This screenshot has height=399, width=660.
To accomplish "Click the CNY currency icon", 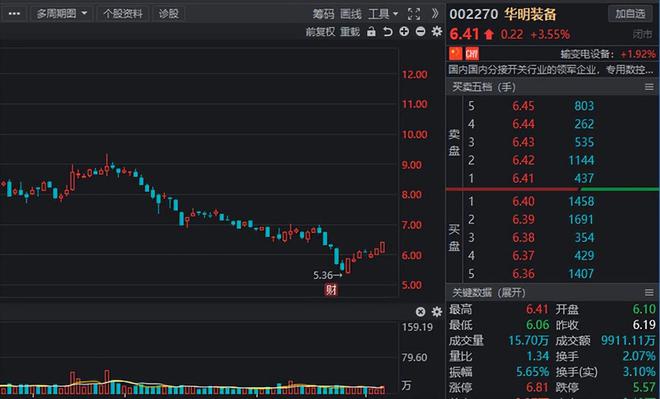I will click(x=472, y=53).
